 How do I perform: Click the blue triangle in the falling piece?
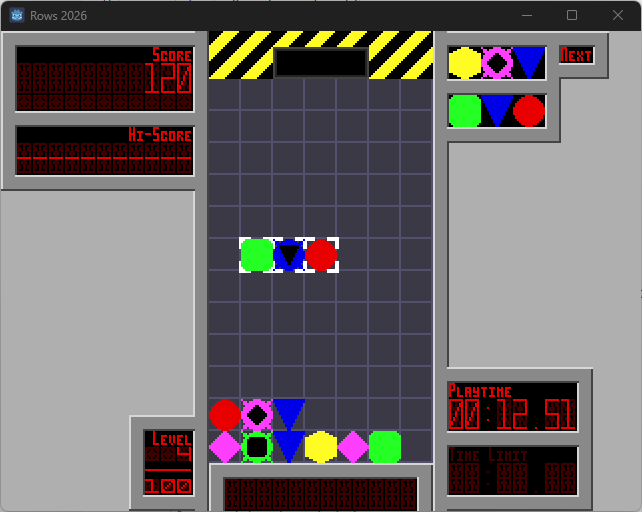click(289, 255)
